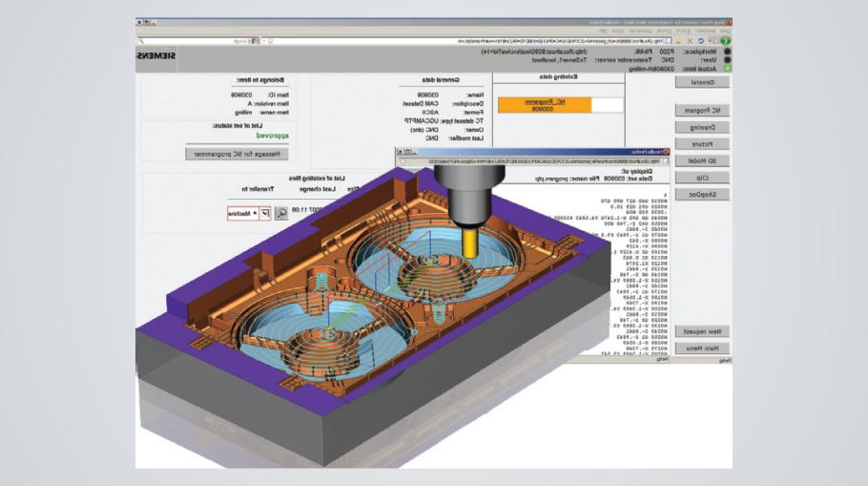Click the magnifier icon beside Machine dropdown
This screenshot has height=486, width=868.
281,213
